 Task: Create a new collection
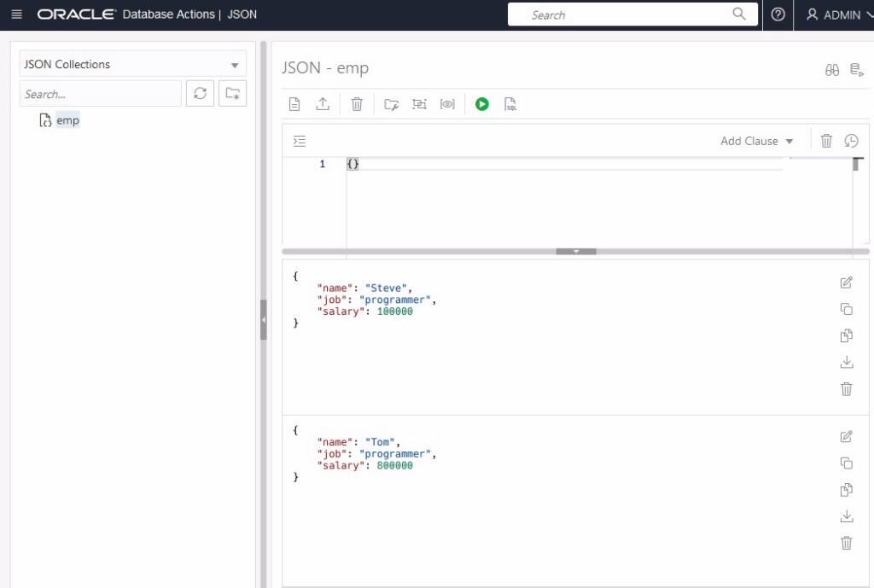point(232,93)
